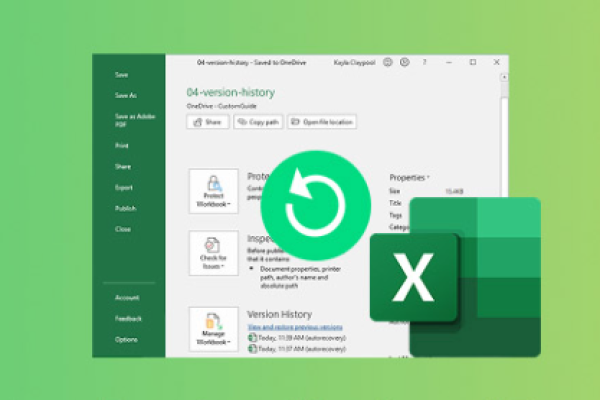Viewport: 600px width, 400px height.
Task: Click the scrollbar up arrow
Action: (504, 77)
